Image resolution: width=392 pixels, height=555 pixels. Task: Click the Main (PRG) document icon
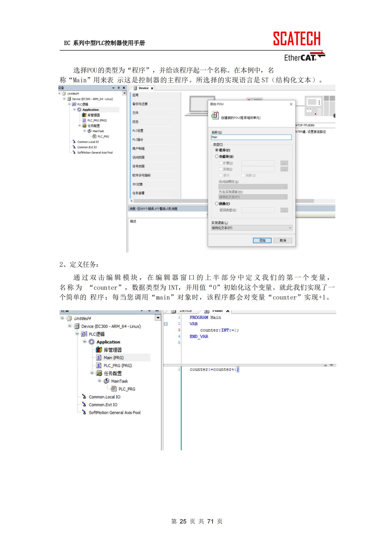tap(99, 357)
